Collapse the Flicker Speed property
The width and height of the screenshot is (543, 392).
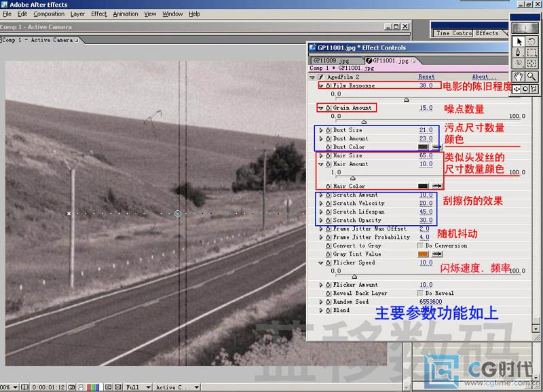click(x=320, y=263)
